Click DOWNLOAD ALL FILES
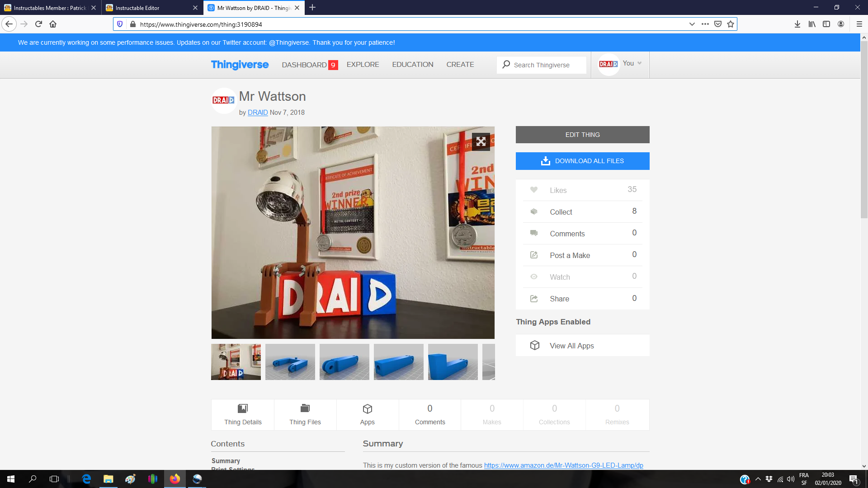868x488 pixels. [582, 161]
